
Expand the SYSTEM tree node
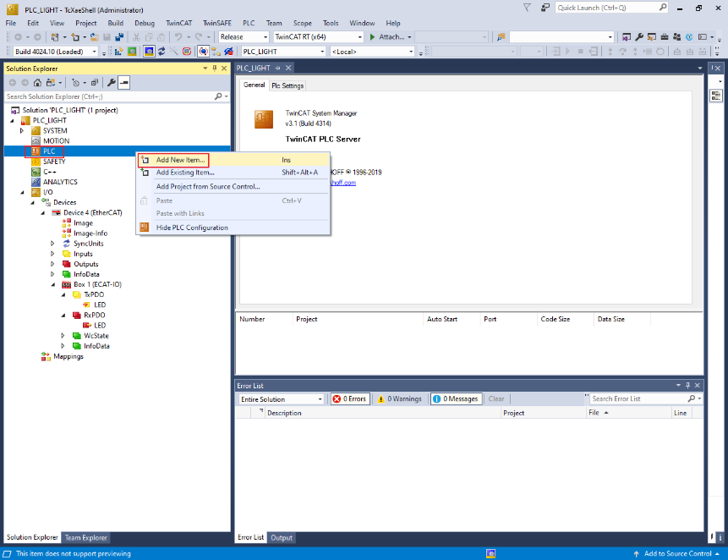point(22,131)
